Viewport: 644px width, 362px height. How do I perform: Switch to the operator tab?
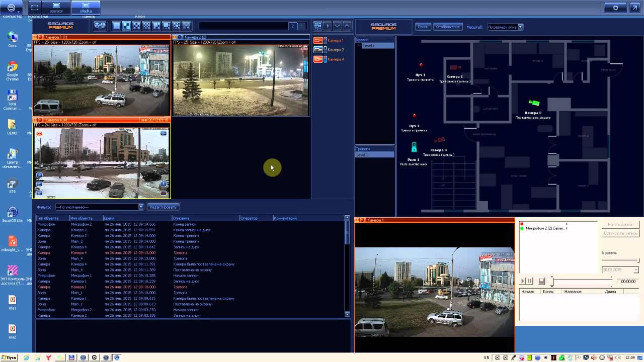[x=56, y=8]
